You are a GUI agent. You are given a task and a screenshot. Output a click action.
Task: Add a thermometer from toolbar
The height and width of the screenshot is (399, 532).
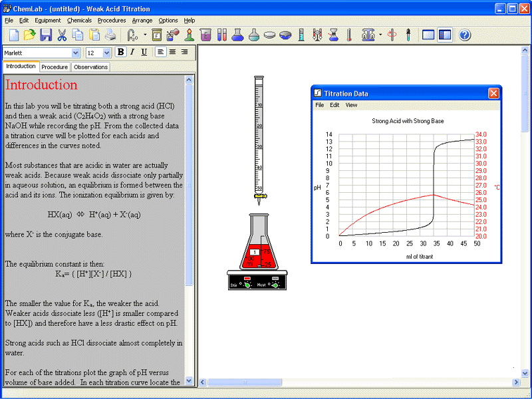pos(350,35)
